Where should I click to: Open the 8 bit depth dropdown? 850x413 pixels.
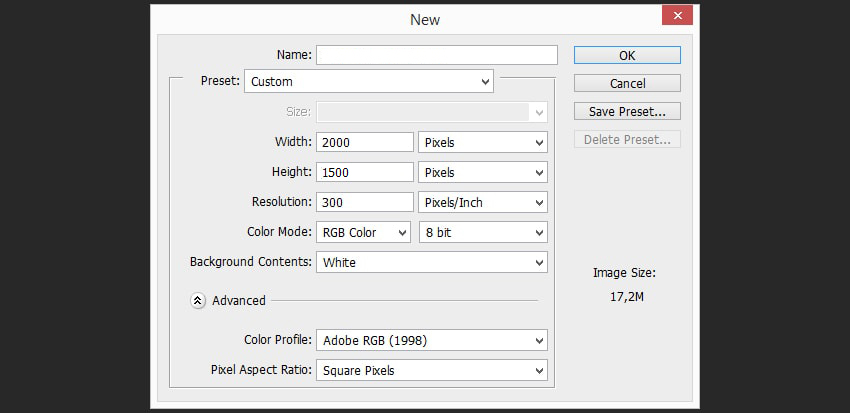coord(483,232)
